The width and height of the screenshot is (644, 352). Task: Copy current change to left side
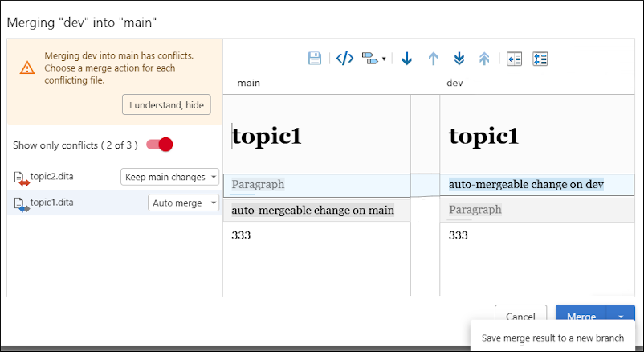[515, 59]
